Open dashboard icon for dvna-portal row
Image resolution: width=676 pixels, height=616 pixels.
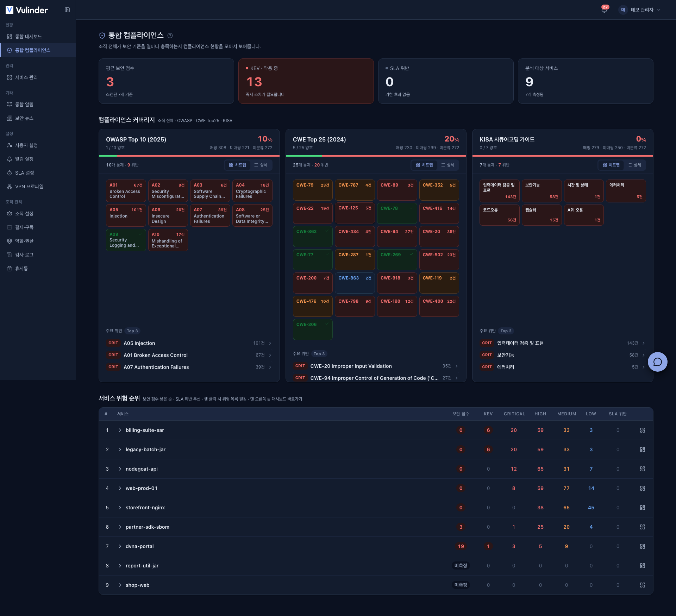pyautogui.click(x=643, y=546)
